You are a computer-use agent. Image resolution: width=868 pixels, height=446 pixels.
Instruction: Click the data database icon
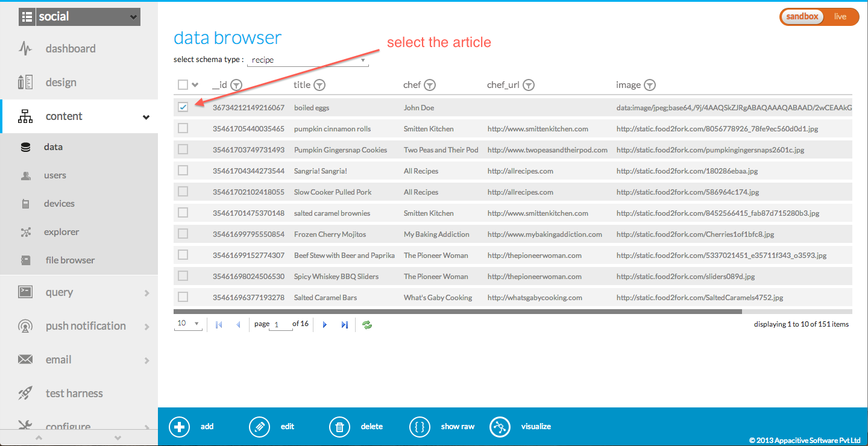(x=25, y=147)
